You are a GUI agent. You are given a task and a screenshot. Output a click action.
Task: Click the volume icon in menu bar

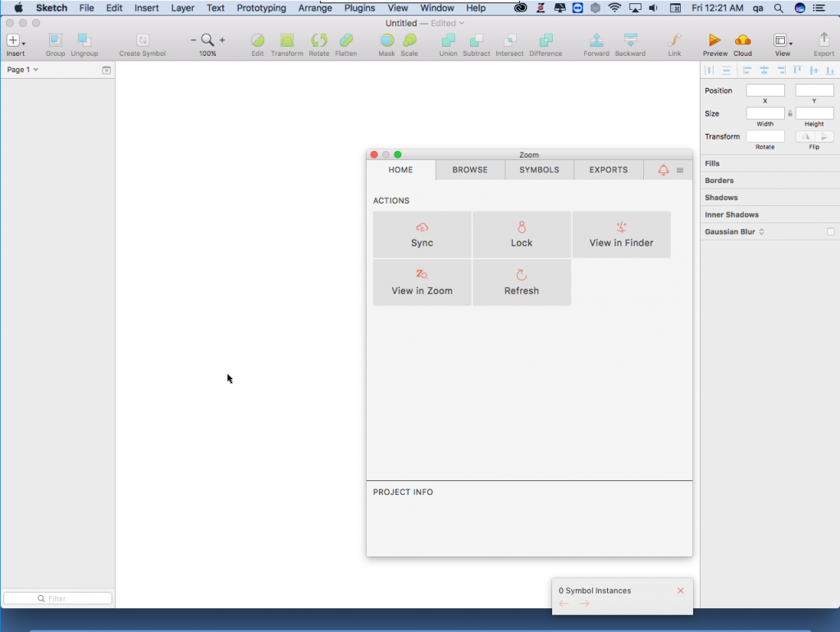pos(653,8)
